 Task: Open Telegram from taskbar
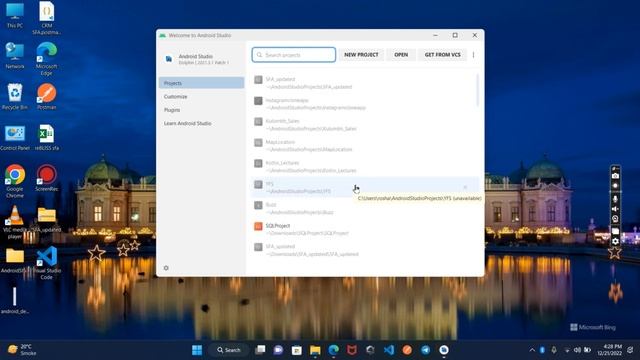[x=425, y=350]
